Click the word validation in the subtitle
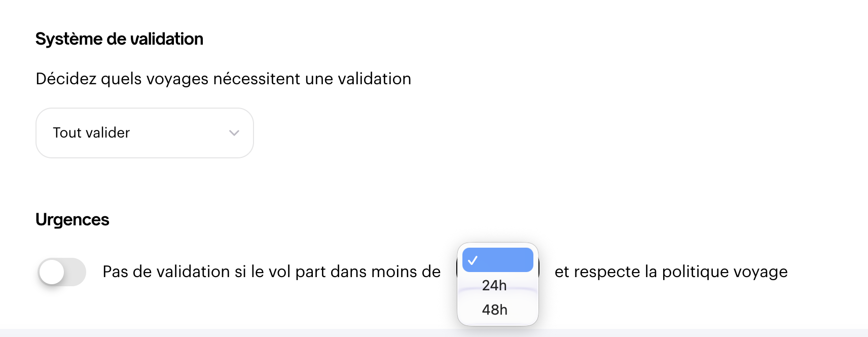 click(374, 79)
